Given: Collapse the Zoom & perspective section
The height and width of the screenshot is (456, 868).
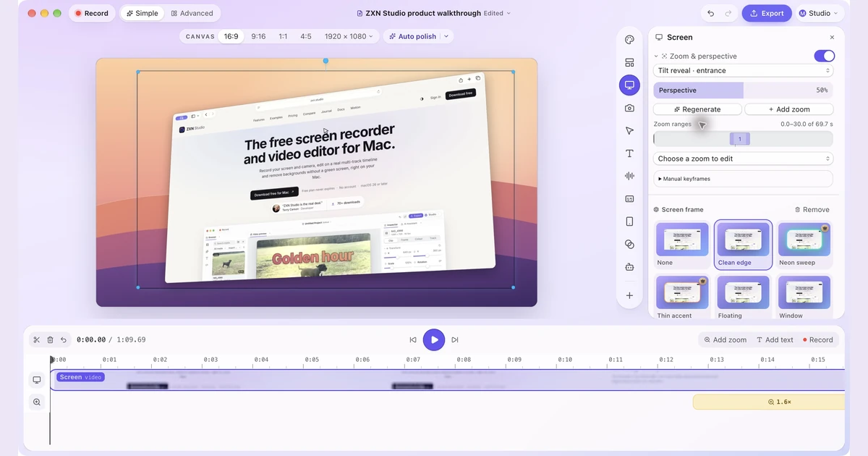Looking at the screenshot, I should pos(656,56).
